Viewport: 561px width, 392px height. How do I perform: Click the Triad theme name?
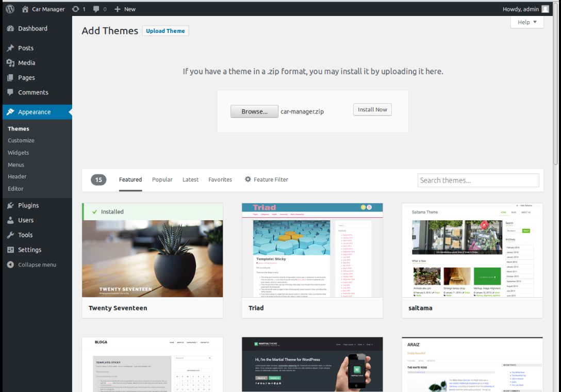point(256,308)
